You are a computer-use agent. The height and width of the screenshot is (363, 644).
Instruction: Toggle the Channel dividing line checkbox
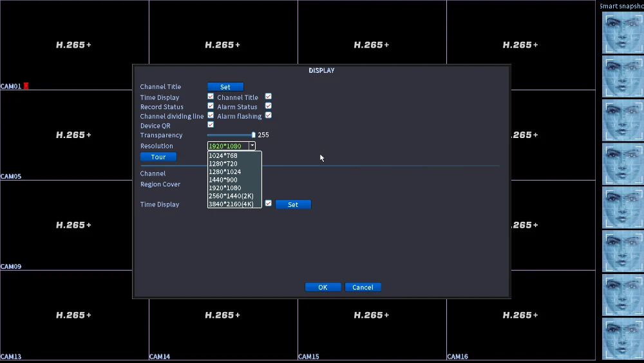pos(211,115)
